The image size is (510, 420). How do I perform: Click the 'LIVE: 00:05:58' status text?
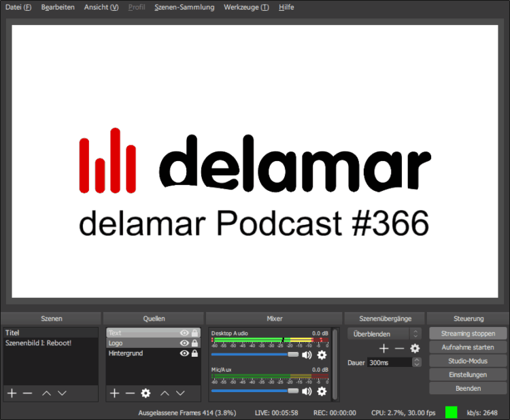[277, 413]
